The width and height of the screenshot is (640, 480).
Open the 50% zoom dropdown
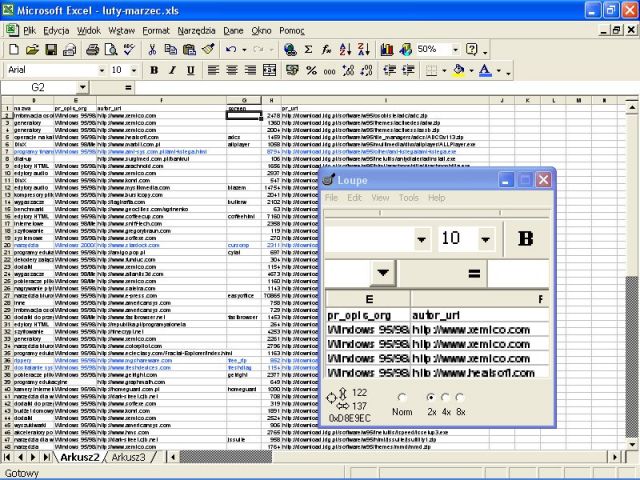pos(455,50)
